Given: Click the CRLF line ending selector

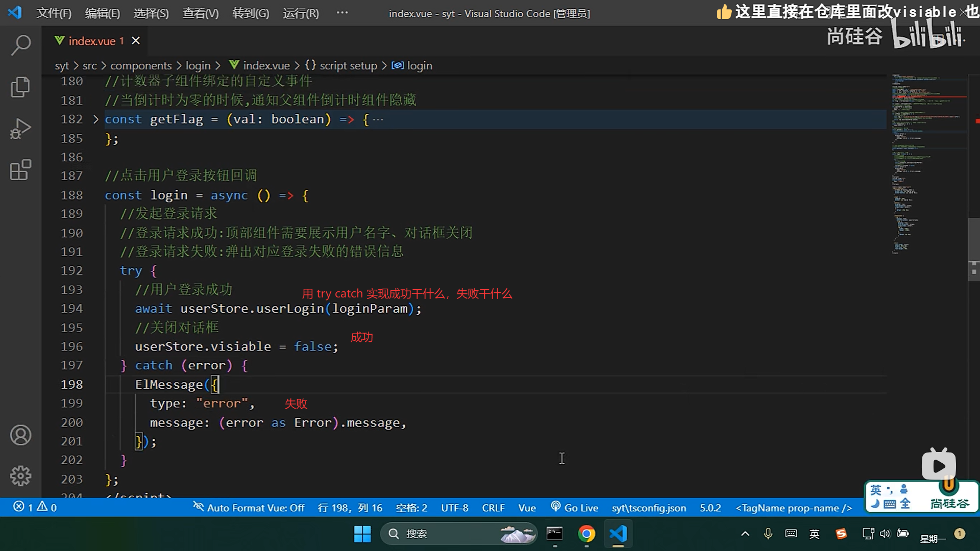Looking at the screenshot, I should [493, 508].
